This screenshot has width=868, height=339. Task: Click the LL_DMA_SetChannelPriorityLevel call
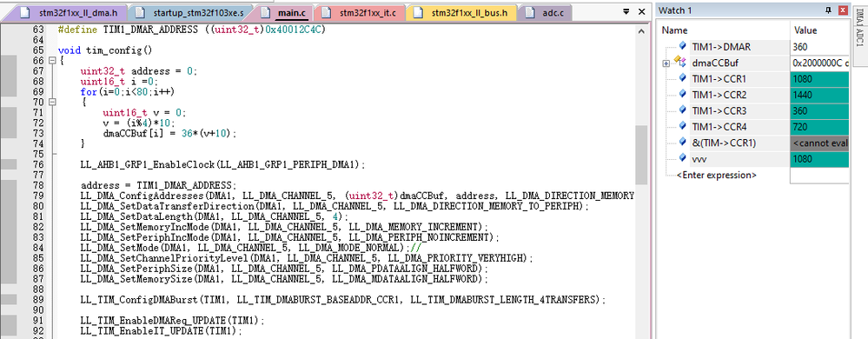[307, 257]
